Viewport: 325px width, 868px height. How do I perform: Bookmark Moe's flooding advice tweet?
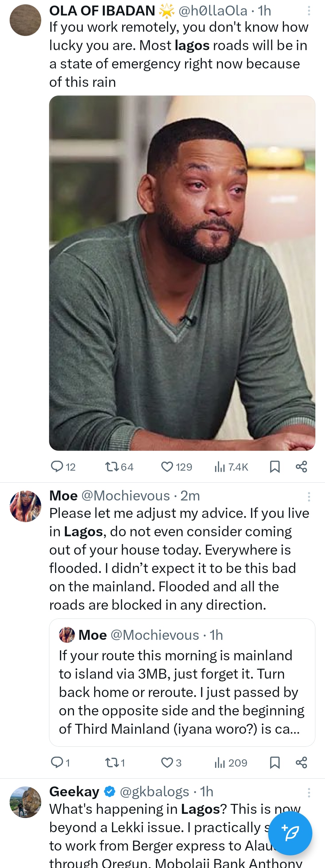pyautogui.click(x=275, y=763)
